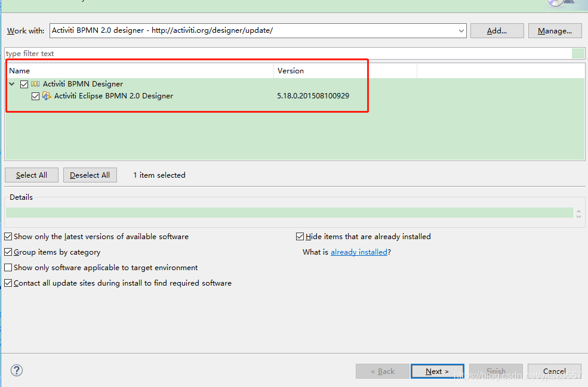Viewport: 588px width, 387px height.
Task: Open the Manage... button
Action: 555,31
